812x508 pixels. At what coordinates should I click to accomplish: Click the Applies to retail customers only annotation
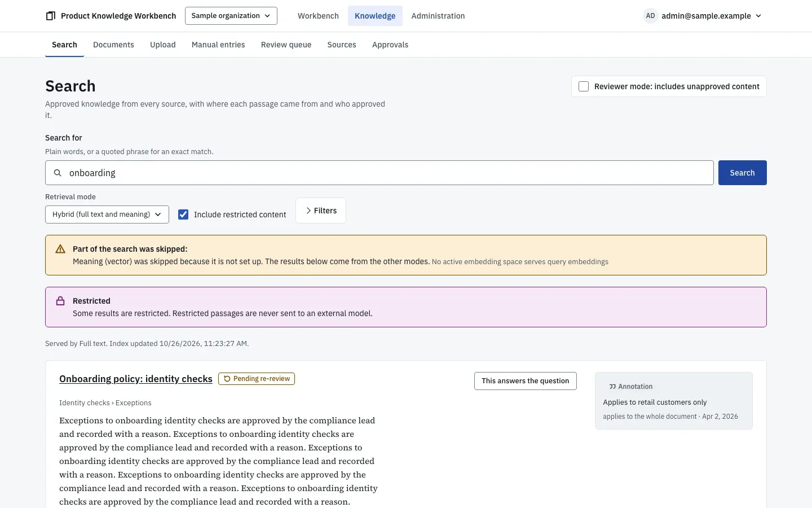[x=655, y=402]
